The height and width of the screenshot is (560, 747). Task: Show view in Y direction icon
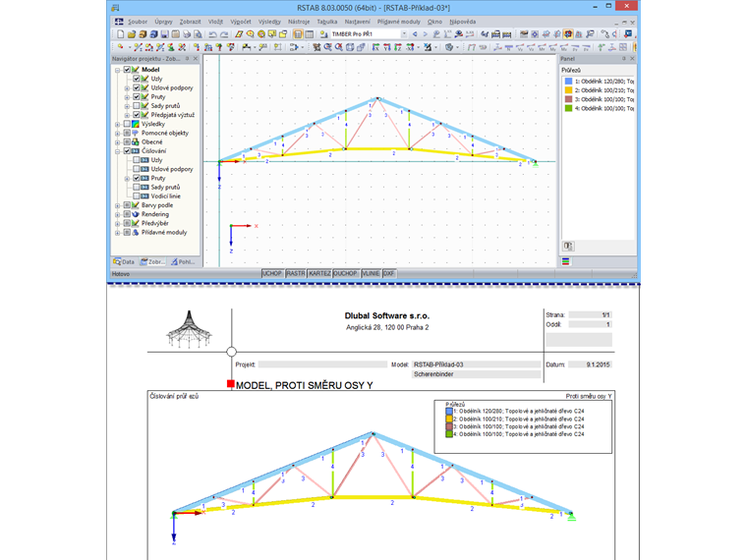[x=387, y=47]
